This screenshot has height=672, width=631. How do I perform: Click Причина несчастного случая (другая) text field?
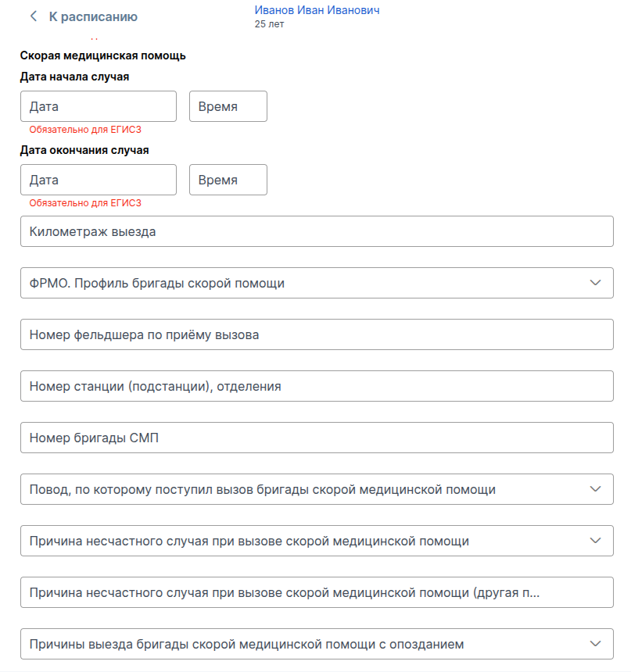coord(317,592)
